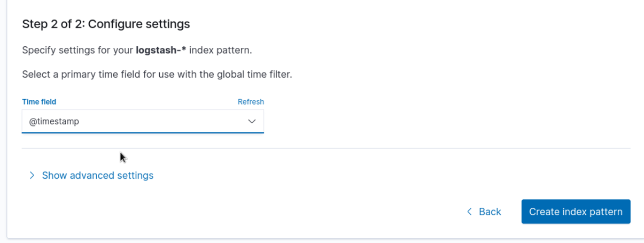
Task: Click the left chevron icon beside Back
Action: tap(469, 212)
